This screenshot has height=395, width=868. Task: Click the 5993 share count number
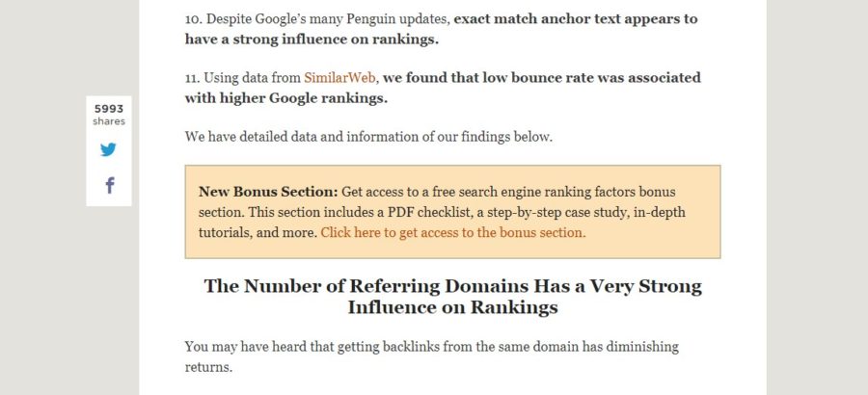click(108, 109)
